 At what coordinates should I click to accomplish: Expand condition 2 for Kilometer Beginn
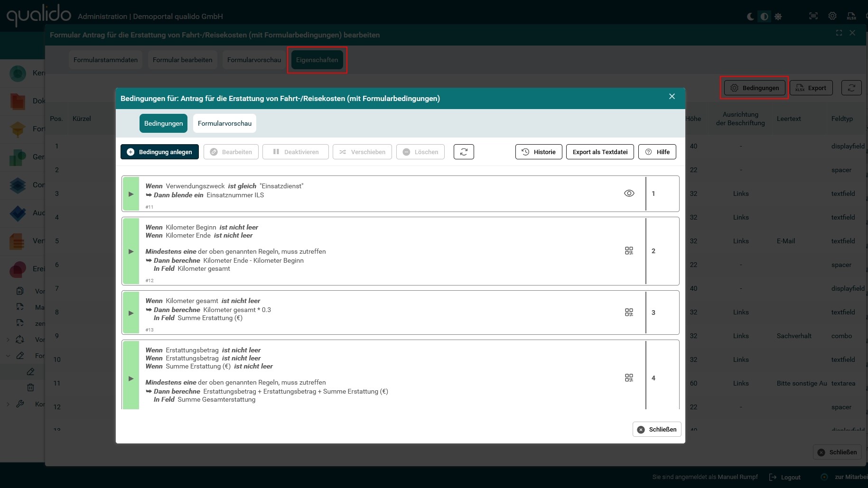(131, 251)
